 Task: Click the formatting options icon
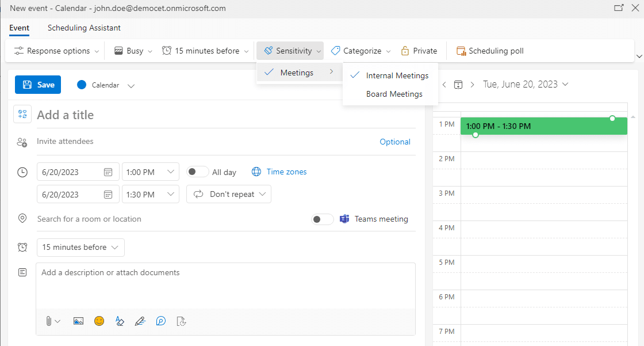tap(120, 321)
